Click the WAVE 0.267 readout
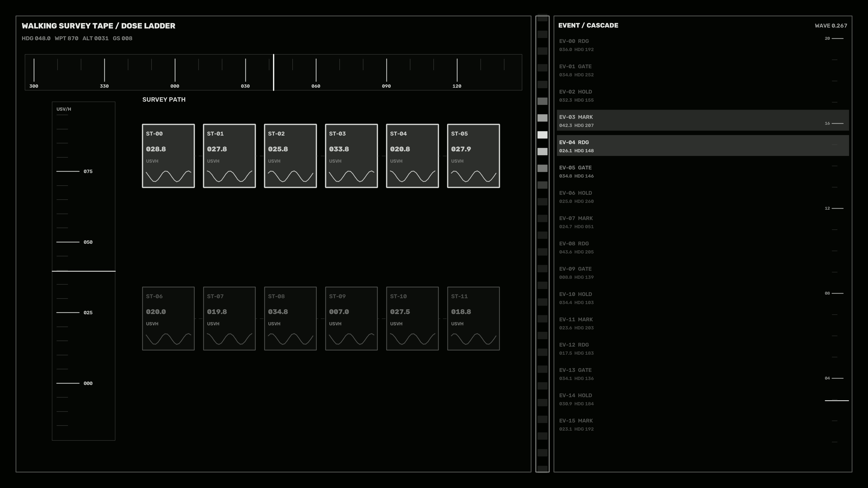This screenshot has width=868, height=488. pyautogui.click(x=831, y=26)
